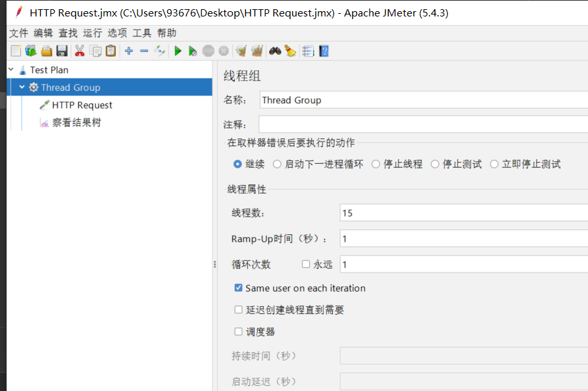The width and height of the screenshot is (588, 391).
Task: Collapse the Test Plan tree node
Action: pyautogui.click(x=11, y=69)
